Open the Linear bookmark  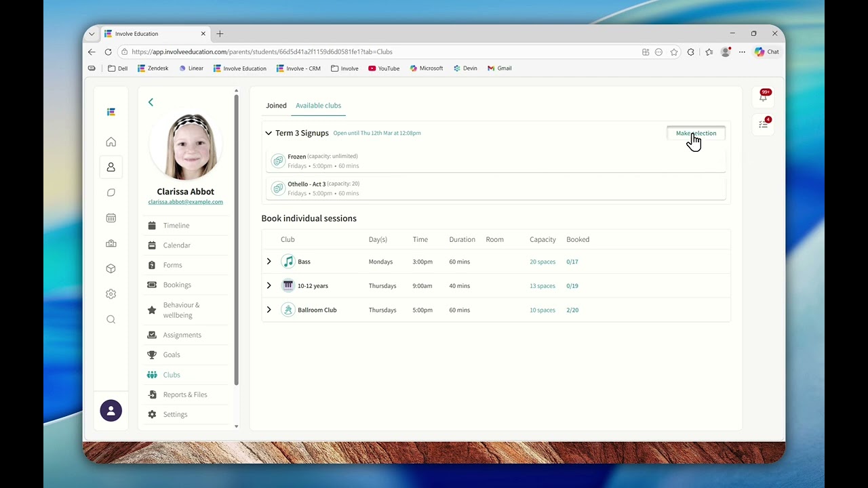pyautogui.click(x=191, y=68)
